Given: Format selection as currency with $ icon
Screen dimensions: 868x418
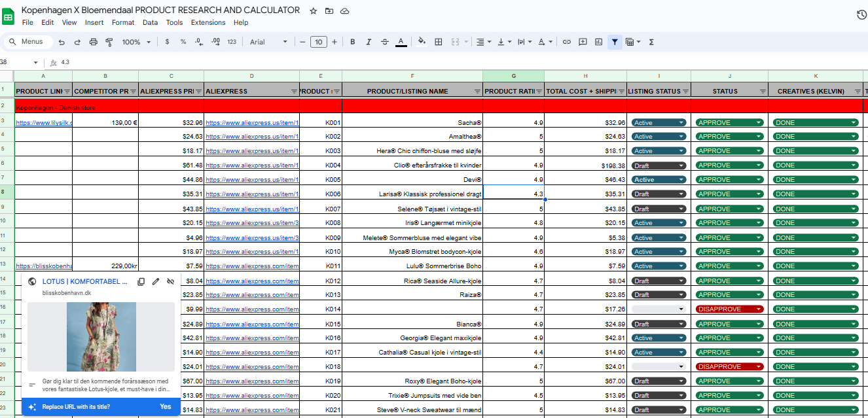Looking at the screenshot, I should tap(167, 42).
